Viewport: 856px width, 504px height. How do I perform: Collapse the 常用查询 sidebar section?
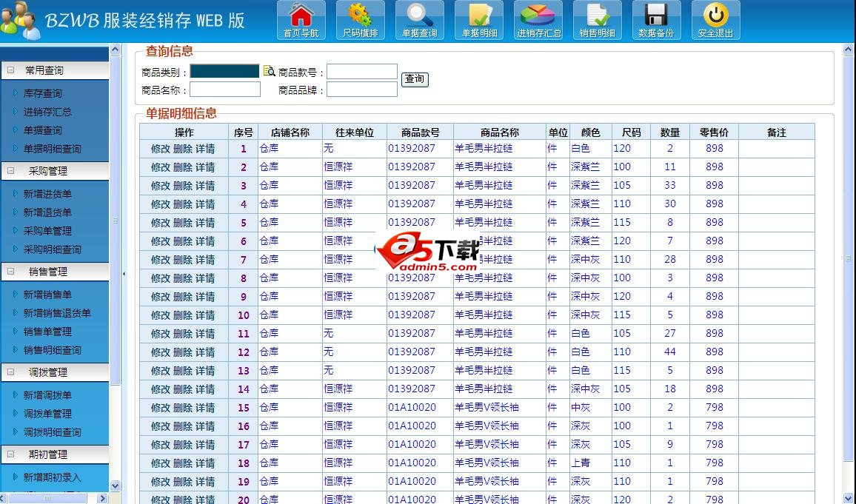(x=11, y=70)
